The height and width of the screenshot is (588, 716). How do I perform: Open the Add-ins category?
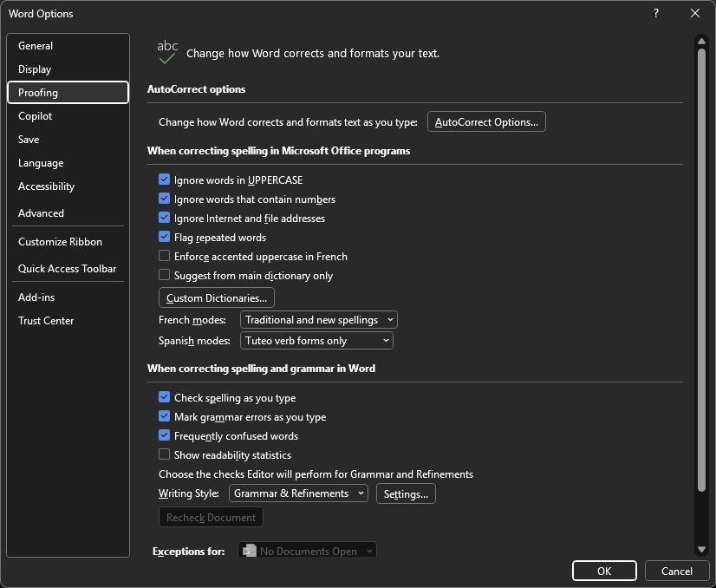click(x=68, y=297)
